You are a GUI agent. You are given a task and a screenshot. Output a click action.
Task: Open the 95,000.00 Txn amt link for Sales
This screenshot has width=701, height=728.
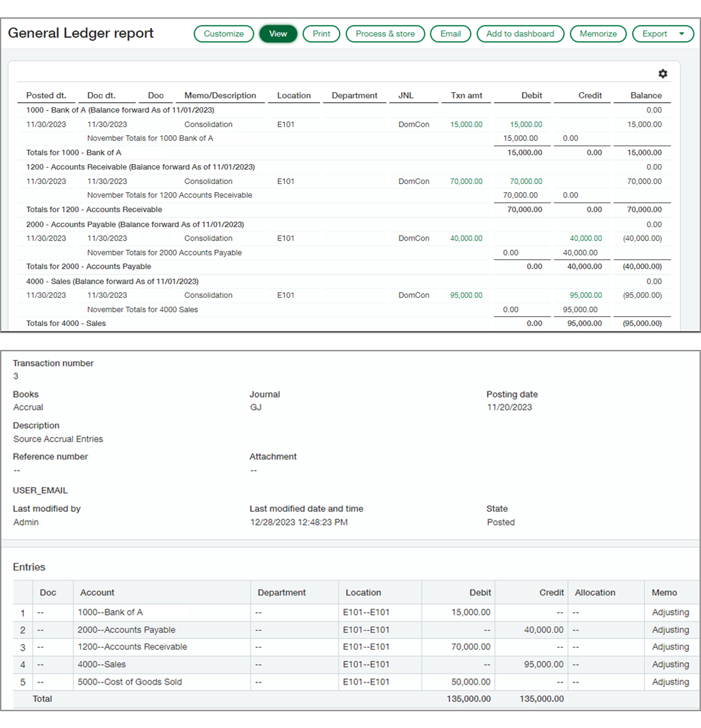coord(466,295)
